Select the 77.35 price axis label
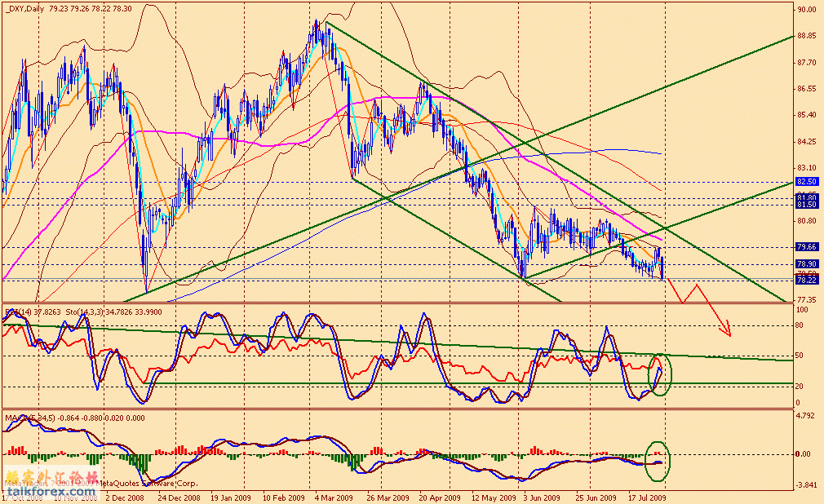The width and height of the screenshot is (824, 504). click(x=807, y=299)
